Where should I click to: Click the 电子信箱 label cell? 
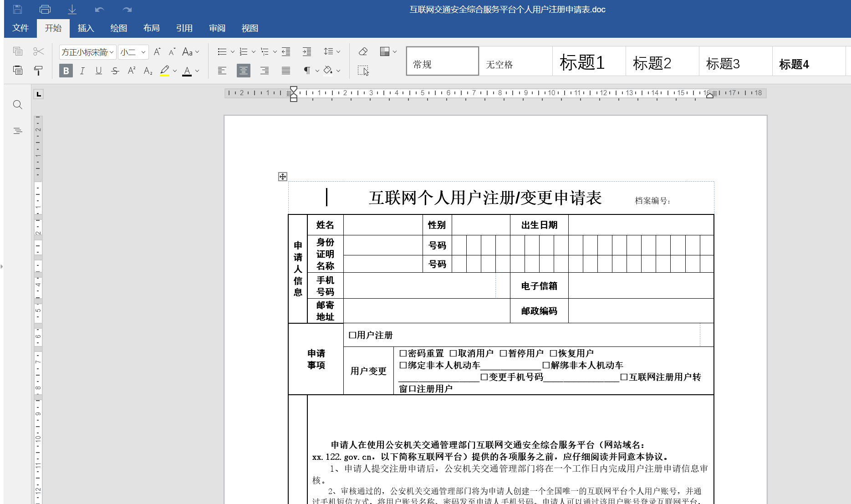(539, 286)
